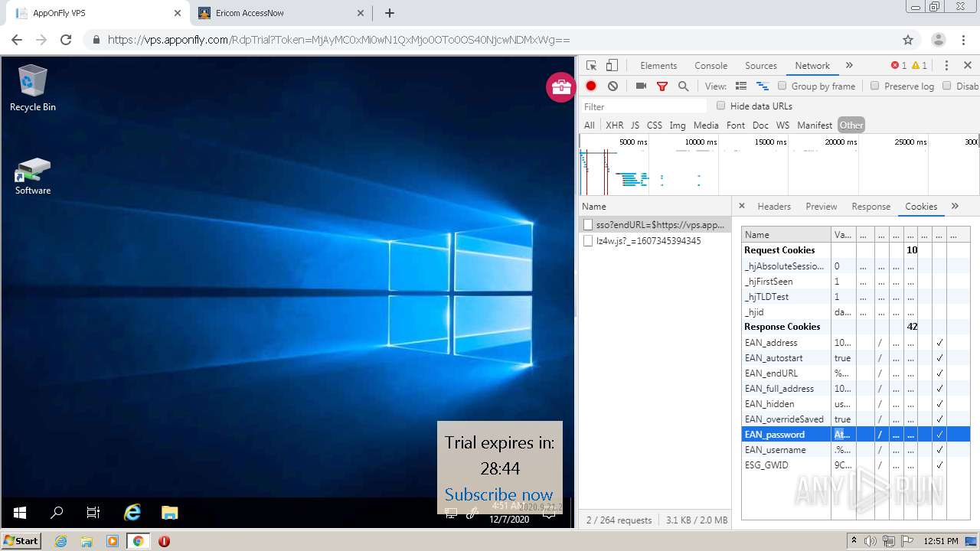Clear the network log
980x551 pixels.
[x=612, y=86]
